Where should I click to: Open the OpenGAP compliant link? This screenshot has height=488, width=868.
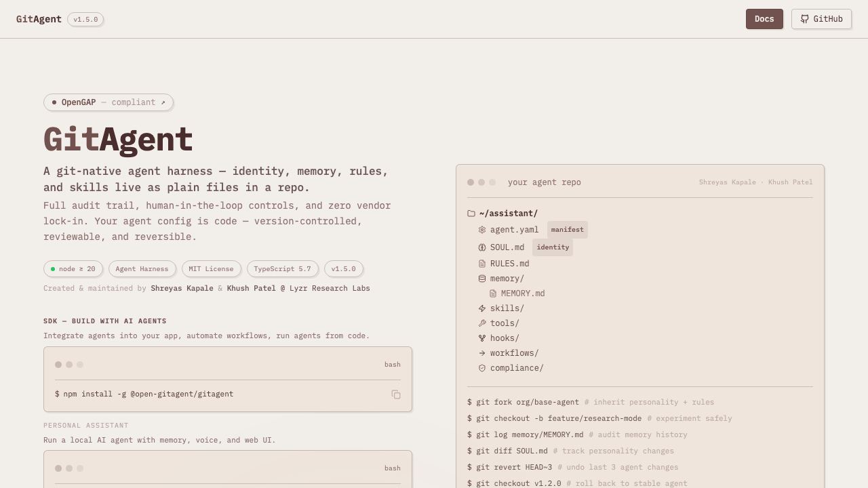tap(108, 102)
